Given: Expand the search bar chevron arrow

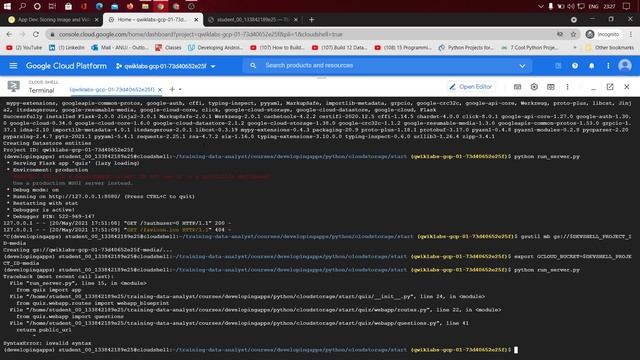Looking at the screenshot, I should [x=522, y=66].
